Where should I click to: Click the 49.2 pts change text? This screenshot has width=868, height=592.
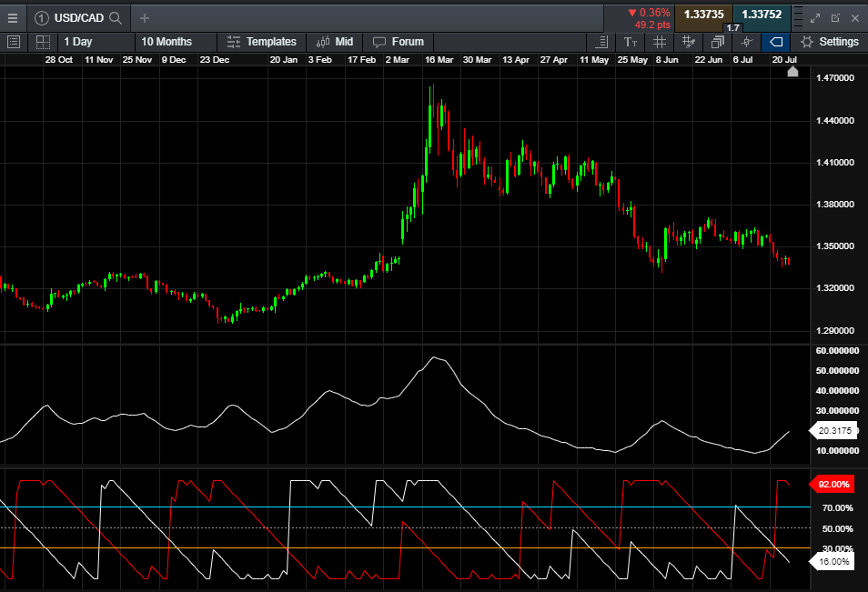(652, 25)
